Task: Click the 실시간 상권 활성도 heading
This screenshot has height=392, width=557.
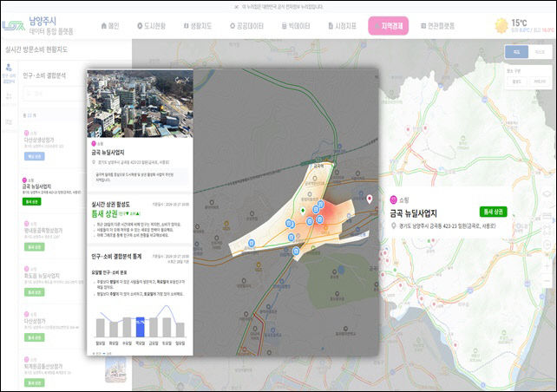Action: coord(110,204)
